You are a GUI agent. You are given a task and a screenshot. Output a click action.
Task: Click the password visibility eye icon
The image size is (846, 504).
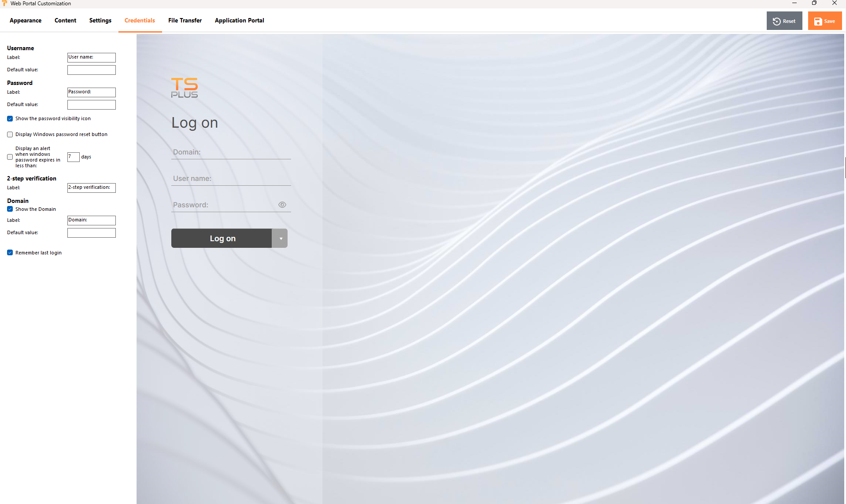[x=282, y=205]
